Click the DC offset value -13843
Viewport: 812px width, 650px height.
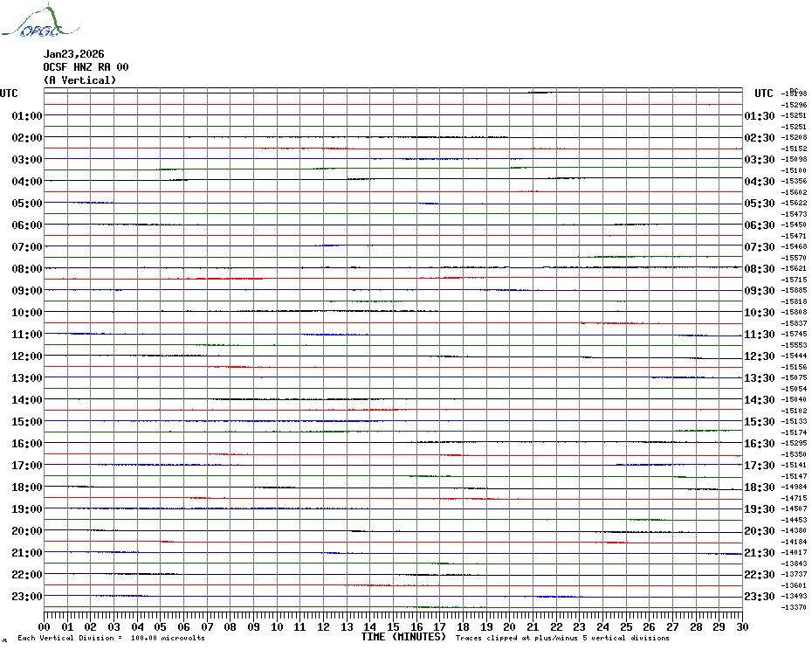click(x=794, y=564)
